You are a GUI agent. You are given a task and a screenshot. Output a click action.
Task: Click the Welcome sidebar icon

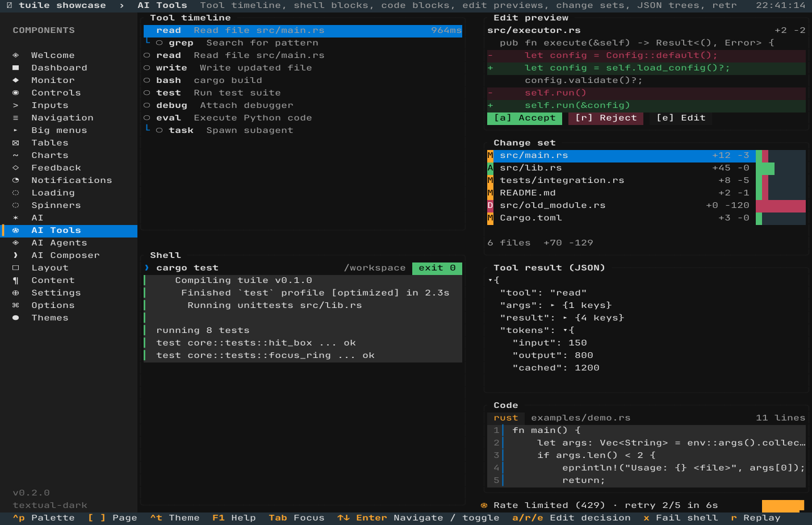(15, 55)
